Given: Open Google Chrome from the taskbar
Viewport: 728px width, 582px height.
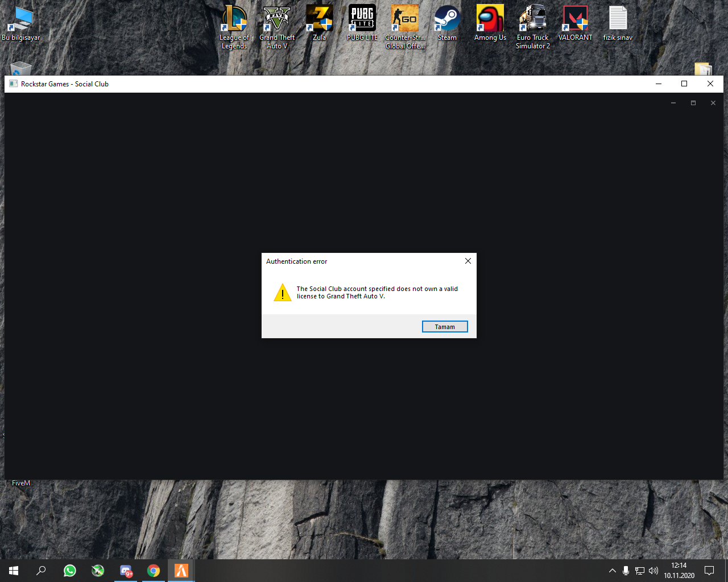Looking at the screenshot, I should click(x=154, y=571).
